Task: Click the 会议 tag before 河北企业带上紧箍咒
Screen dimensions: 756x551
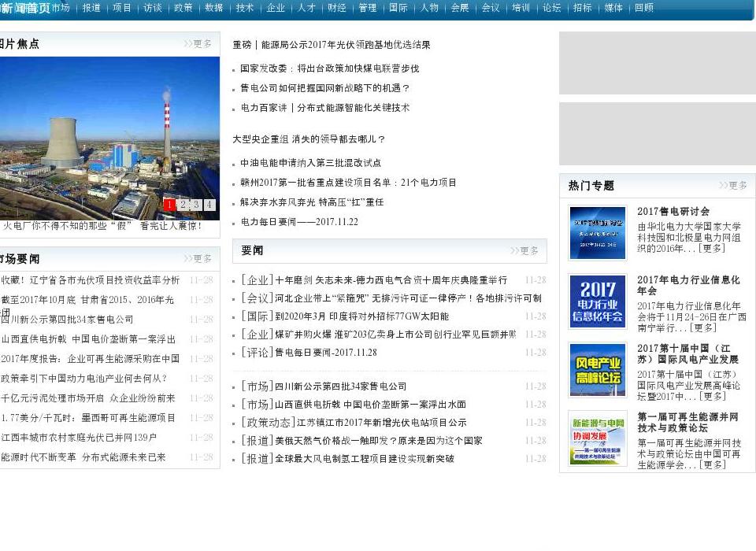Action: tap(258, 298)
